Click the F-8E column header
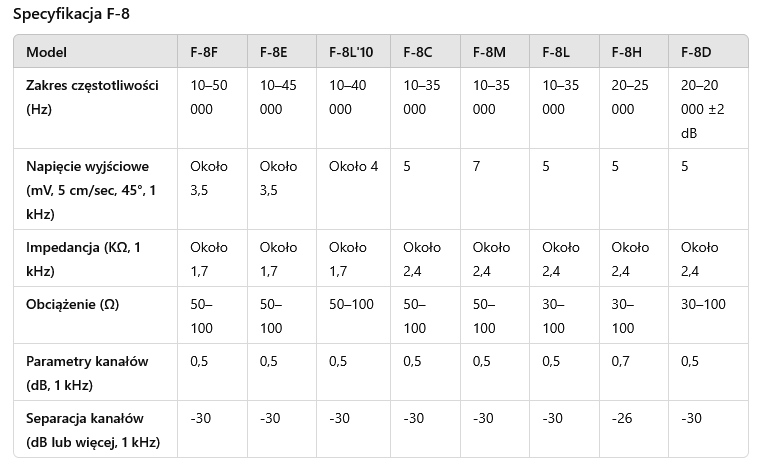The image size is (766, 472). pos(274,52)
